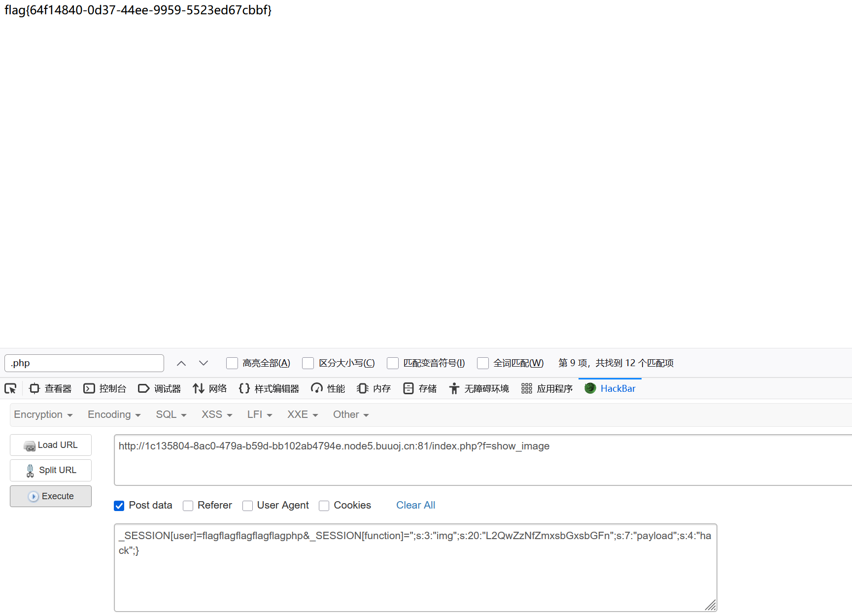Focus the .php find-in-page field
852x616 pixels.
point(84,363)
